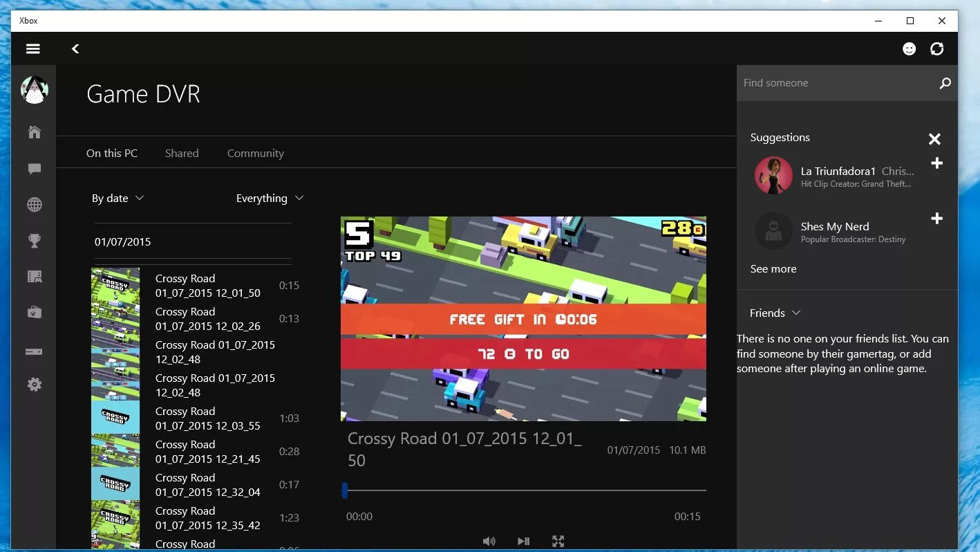Click the search magnifier icon
This screenshot has width=980, height=552.
[x=945, y=83]
